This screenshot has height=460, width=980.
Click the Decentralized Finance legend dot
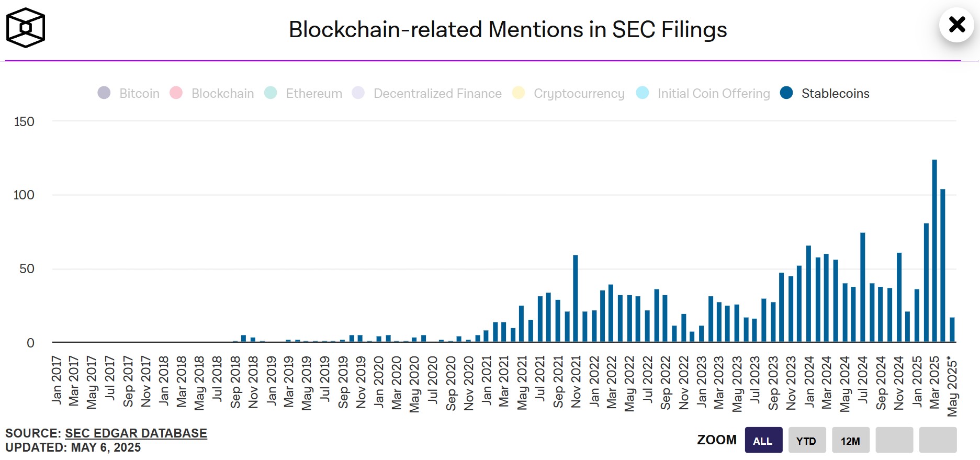(x=358, y=93)
